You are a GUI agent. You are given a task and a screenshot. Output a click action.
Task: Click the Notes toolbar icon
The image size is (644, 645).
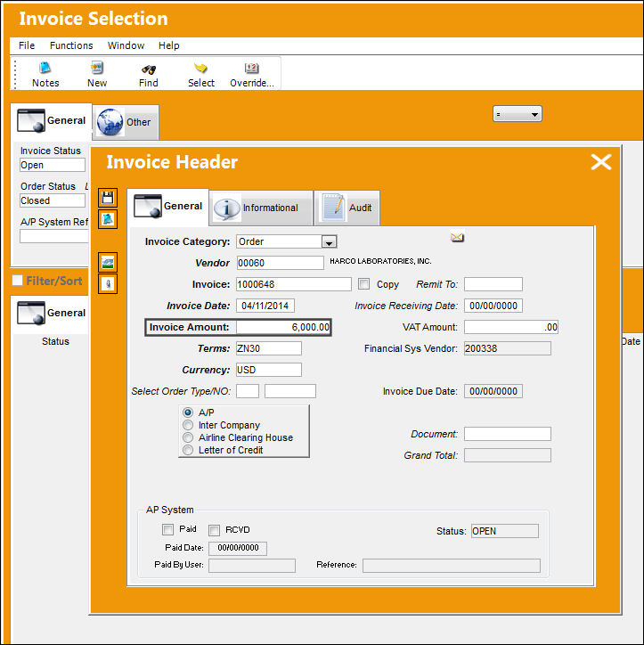click(45, 68)
